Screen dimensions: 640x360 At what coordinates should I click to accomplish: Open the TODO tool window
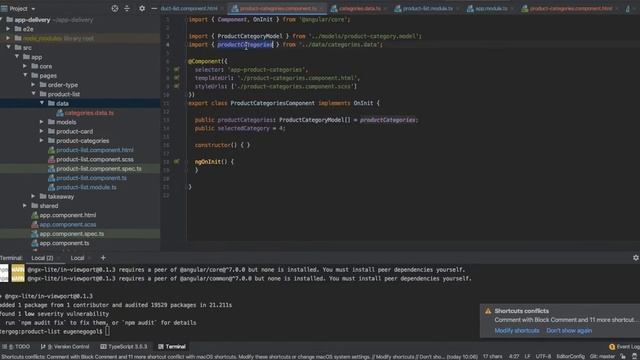click(x=16, y=347)
